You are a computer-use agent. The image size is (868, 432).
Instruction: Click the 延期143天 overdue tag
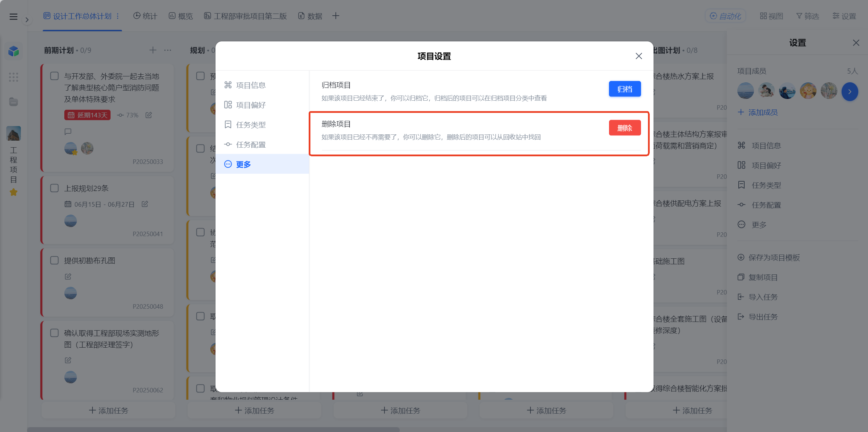coord(87,115)
